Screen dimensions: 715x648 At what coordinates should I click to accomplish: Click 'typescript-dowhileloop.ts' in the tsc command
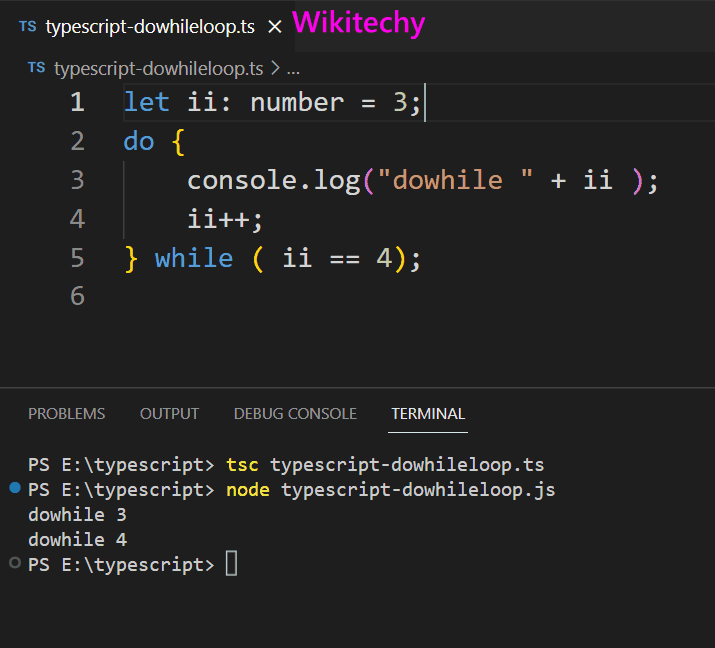pos(407,466)
